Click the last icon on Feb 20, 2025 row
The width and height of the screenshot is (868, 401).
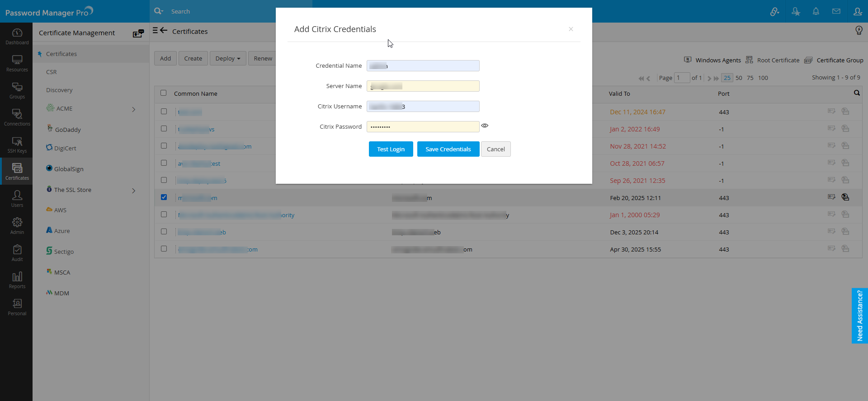pyautogui.click(x=845, y=197)
